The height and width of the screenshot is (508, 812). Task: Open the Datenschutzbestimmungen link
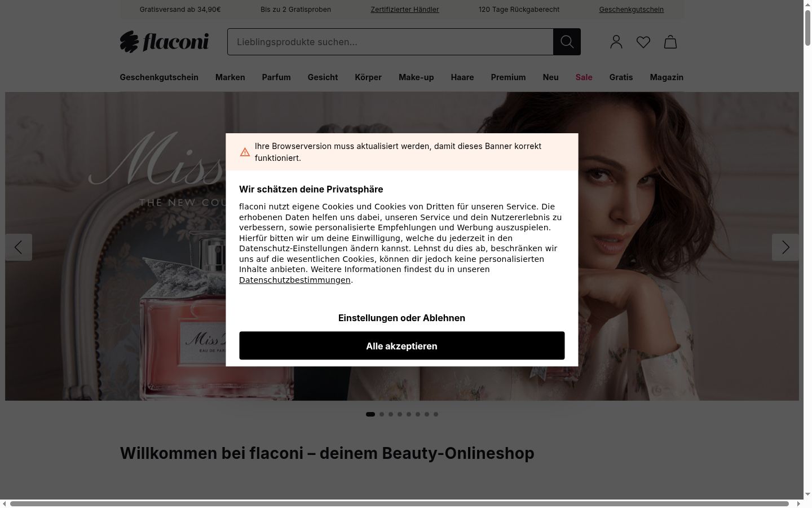click(295, 280)
